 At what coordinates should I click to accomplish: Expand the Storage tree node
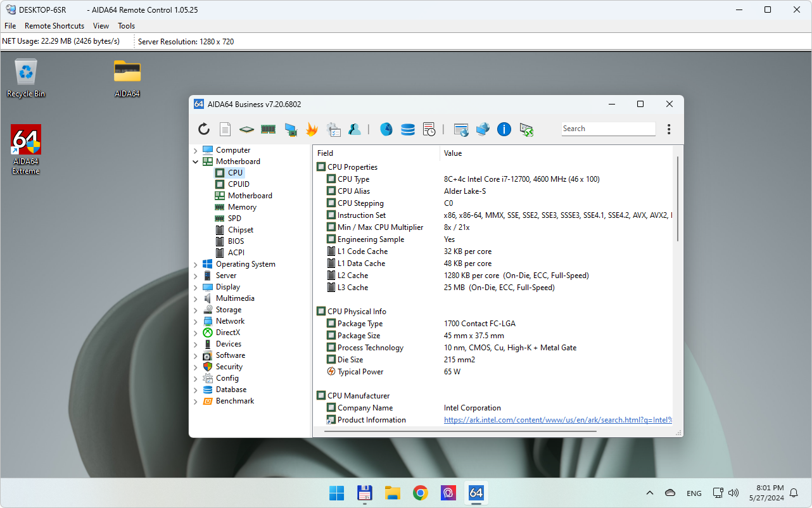[196, 310]
